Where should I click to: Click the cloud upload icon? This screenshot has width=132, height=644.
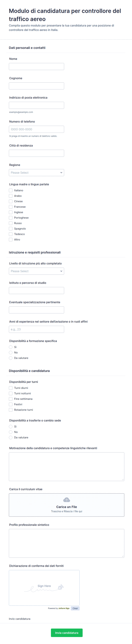point(67,500)
